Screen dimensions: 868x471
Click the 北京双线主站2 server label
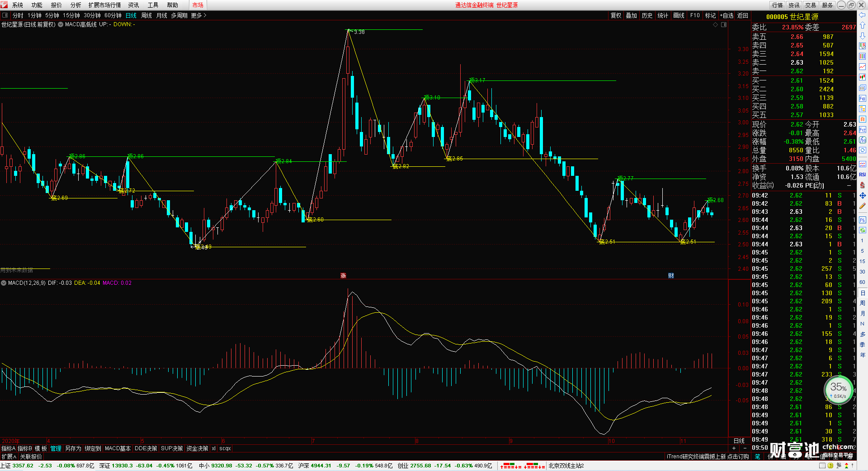[566, 466]
